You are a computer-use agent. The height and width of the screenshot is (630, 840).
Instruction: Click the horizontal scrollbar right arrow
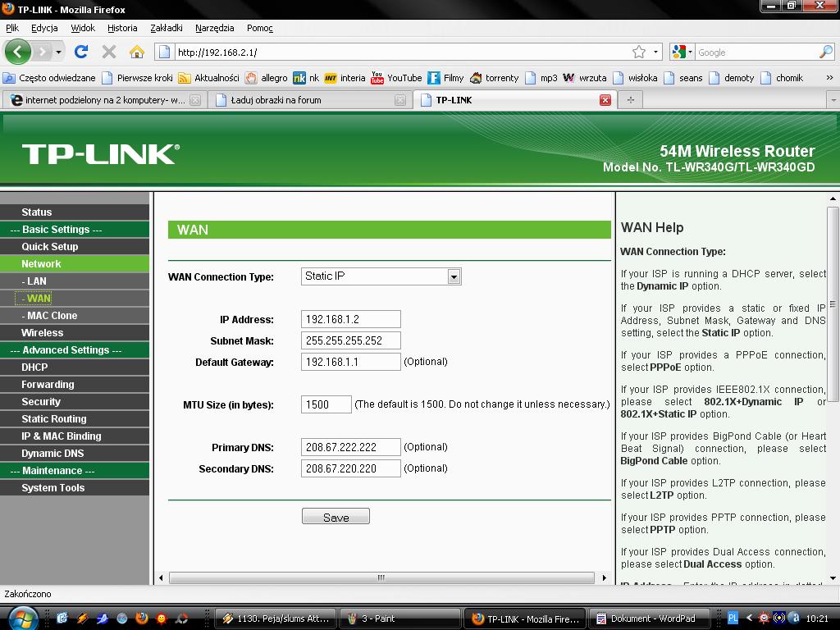605,578
